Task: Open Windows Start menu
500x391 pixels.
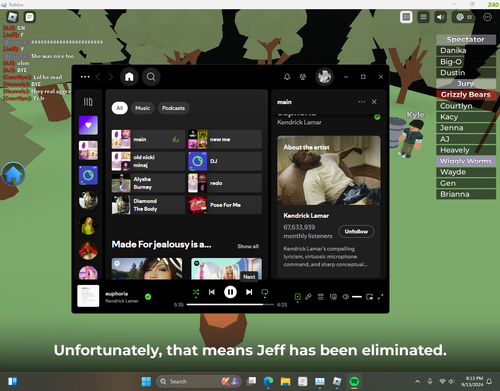Action: point(146,381)
